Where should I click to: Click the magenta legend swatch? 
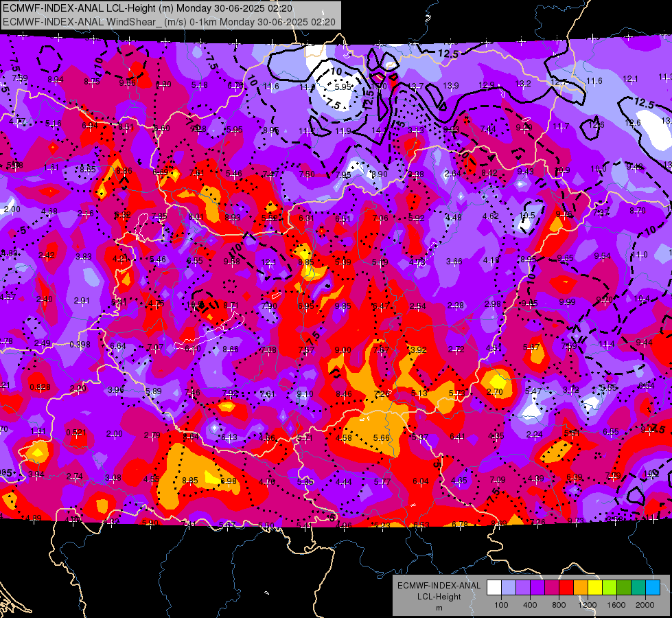pyautogui.click(x=552, y=588)
